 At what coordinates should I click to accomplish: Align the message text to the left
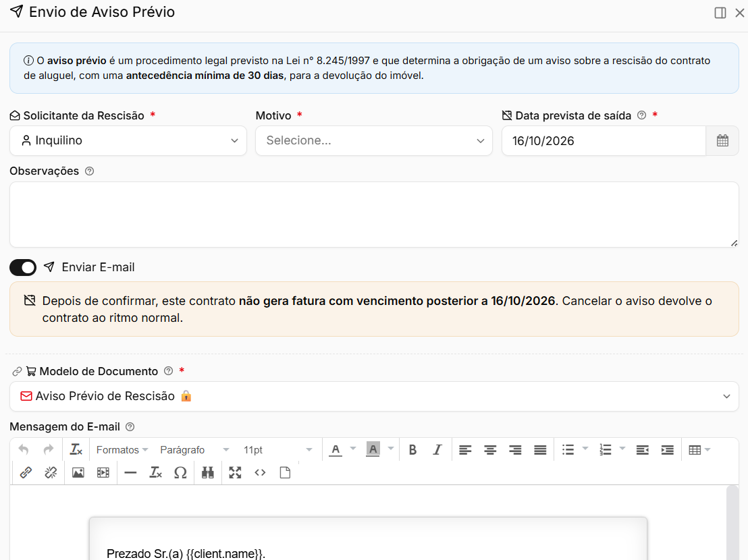[465, 450]
